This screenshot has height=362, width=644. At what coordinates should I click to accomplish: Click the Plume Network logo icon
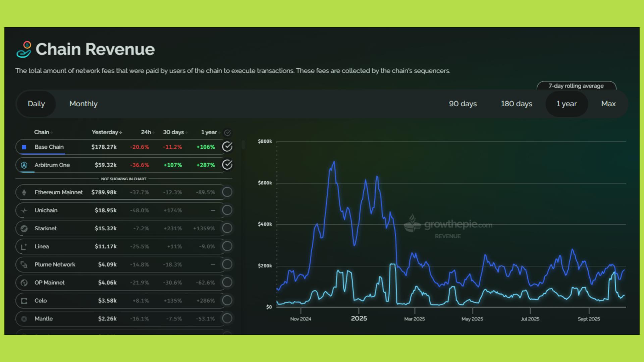pos(24,265)
